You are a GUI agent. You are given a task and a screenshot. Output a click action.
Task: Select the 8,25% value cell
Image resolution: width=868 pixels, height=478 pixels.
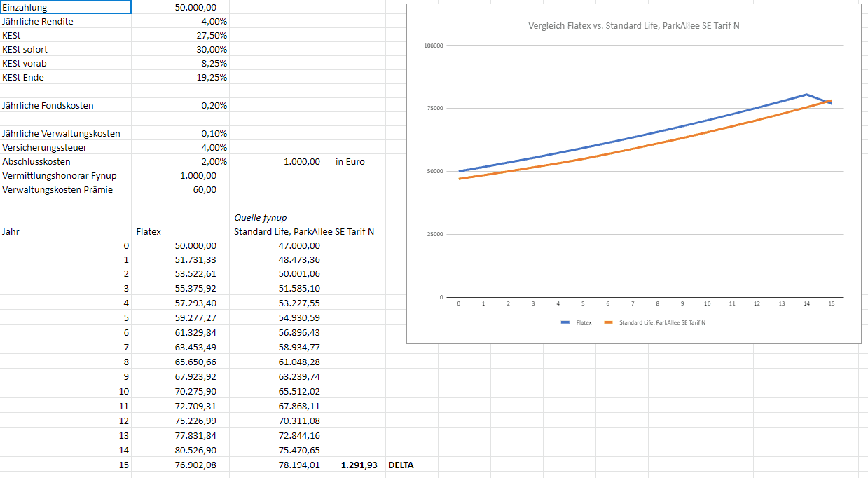point(180,63)
